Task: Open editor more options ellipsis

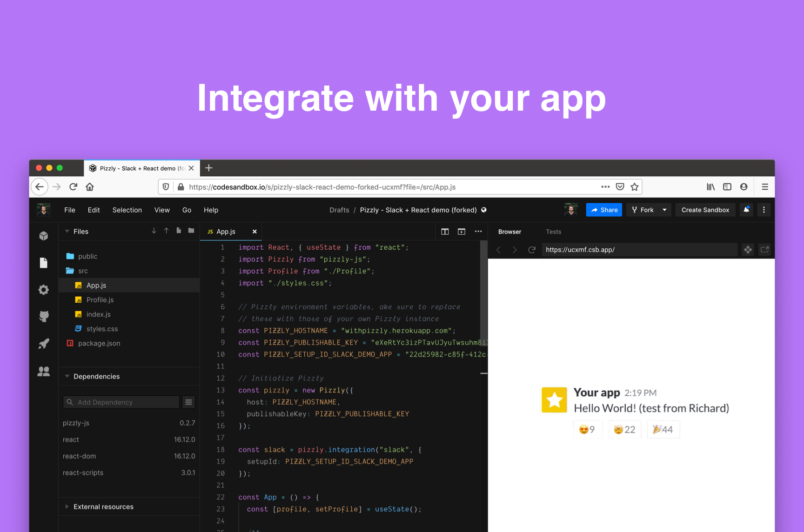Action: tap(478, 232)
